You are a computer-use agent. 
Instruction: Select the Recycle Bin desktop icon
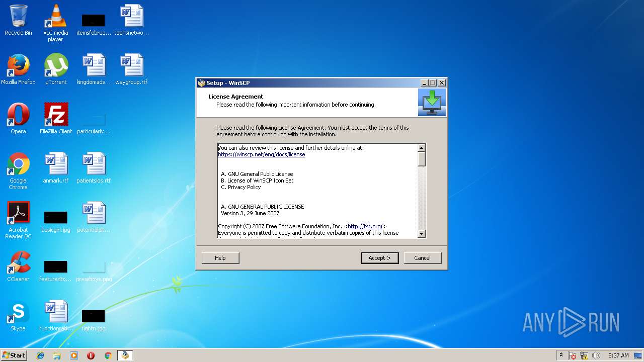[x=18, y=21]
